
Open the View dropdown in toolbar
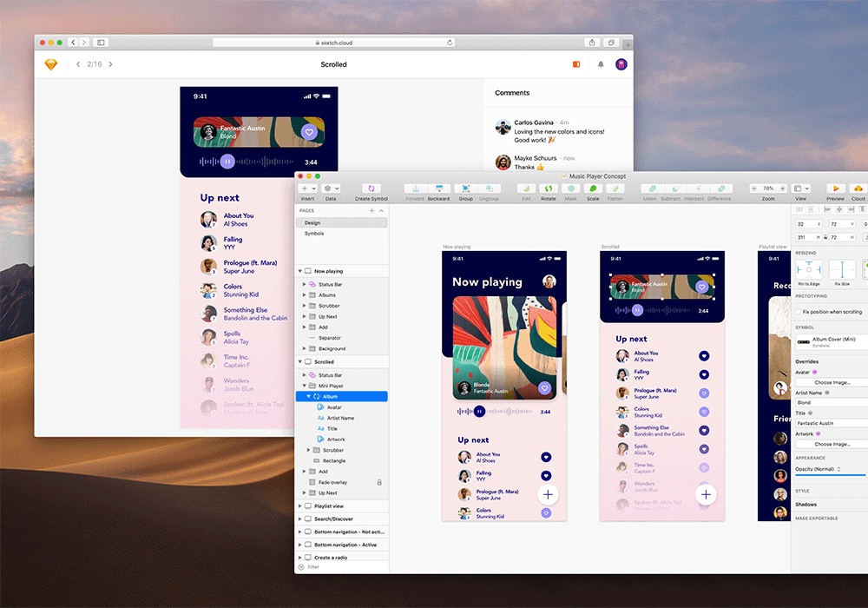point(801,188)
